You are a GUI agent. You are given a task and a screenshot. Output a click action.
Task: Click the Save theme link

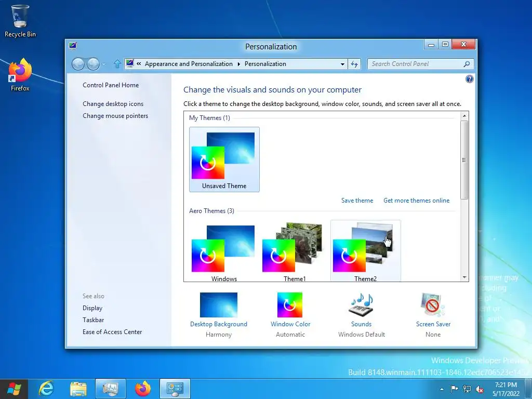(x=357, y=201)
